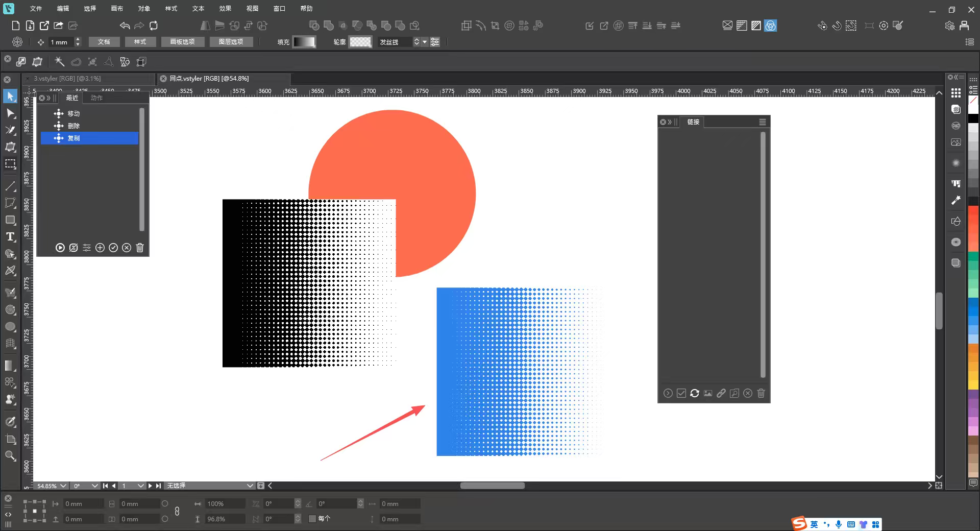The height and width of the screenshot is (531, 980).
Task: Pick the Line drawing tool
Action: click(10, 186)
